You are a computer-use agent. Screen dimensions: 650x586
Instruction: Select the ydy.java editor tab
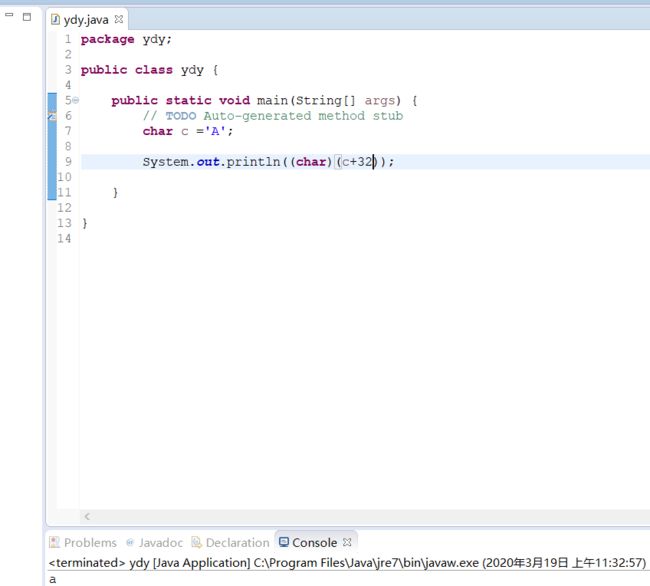coord(86,19)
